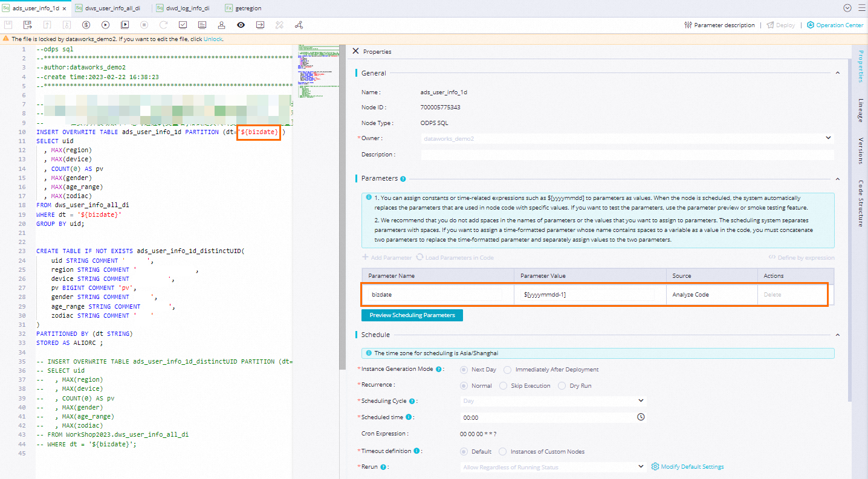868x479 pixels.
Task: Click the arrow-into-box toolbar icon
Action: [x=260, y=25]
